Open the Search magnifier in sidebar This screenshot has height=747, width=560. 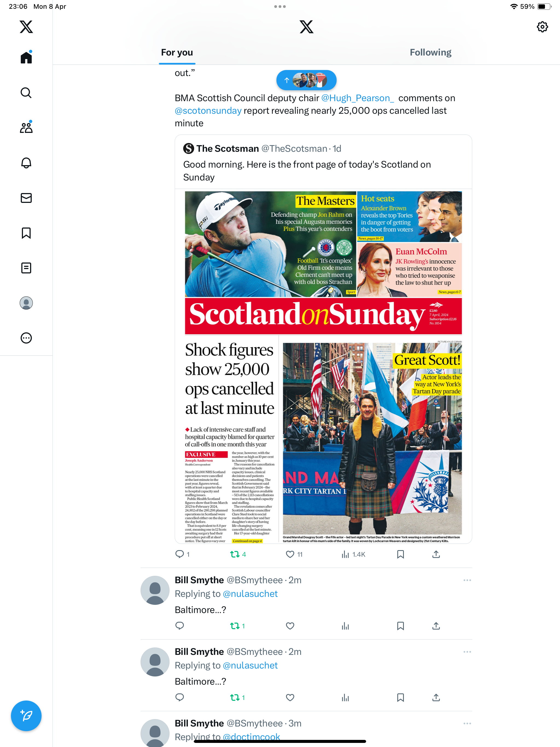click(x=26, y=92)
